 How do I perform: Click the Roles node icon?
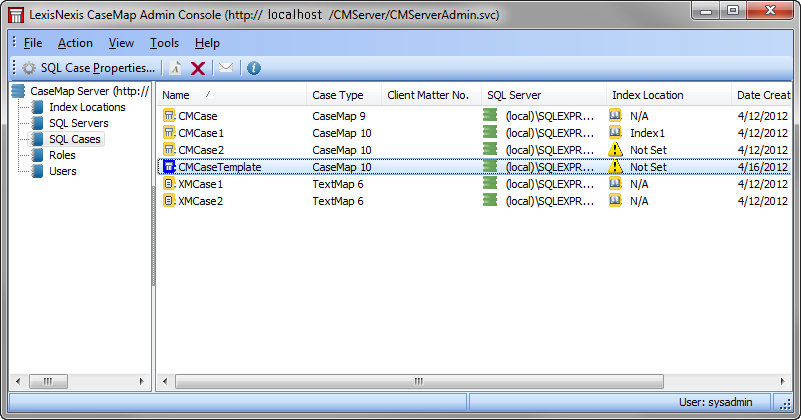(37, 155)
